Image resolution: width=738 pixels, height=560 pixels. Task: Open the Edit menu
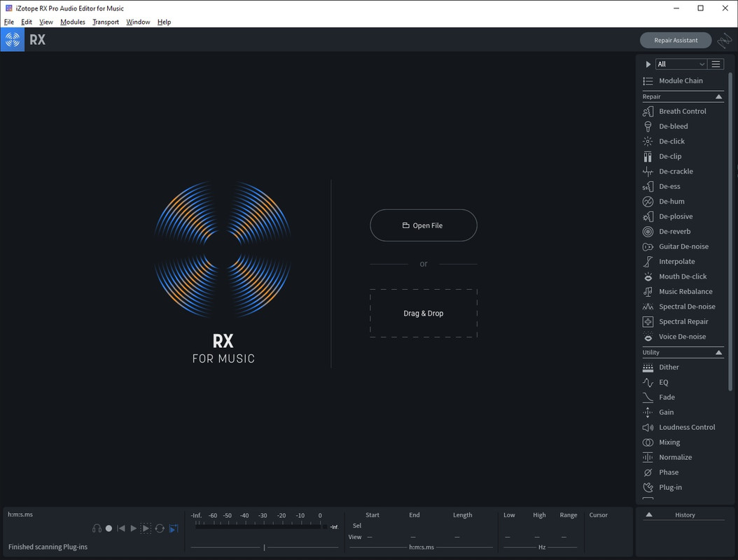click(x=27, y=22)
